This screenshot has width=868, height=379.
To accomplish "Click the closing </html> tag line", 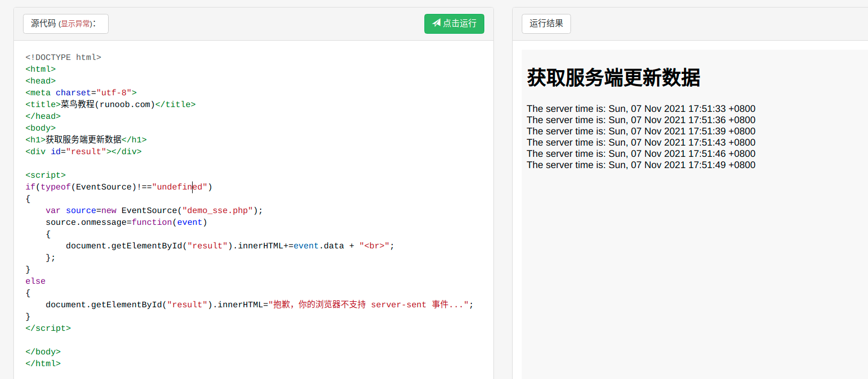I will pos(43,363).
